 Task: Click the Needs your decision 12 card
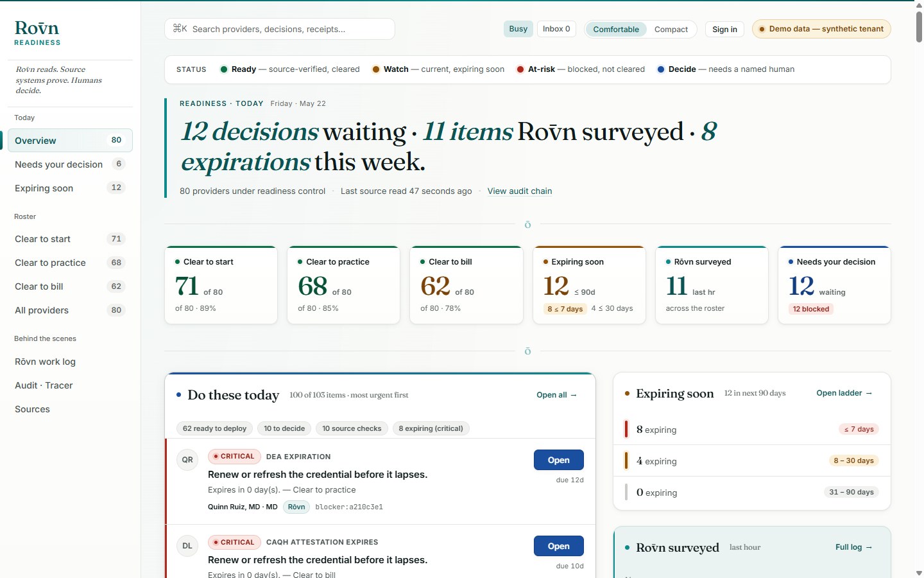pyautogui.click(x=834, y=285)
